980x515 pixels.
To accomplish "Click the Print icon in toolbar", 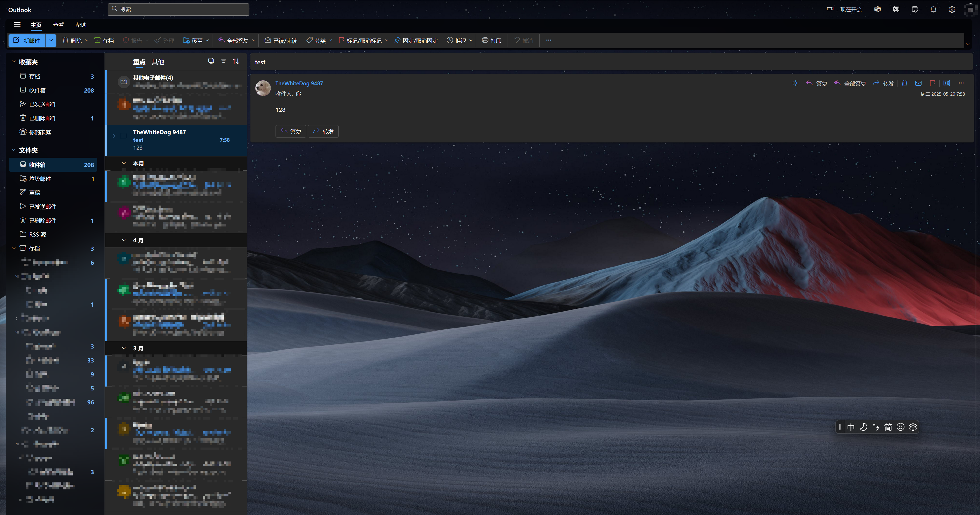I will click(485, 40).
